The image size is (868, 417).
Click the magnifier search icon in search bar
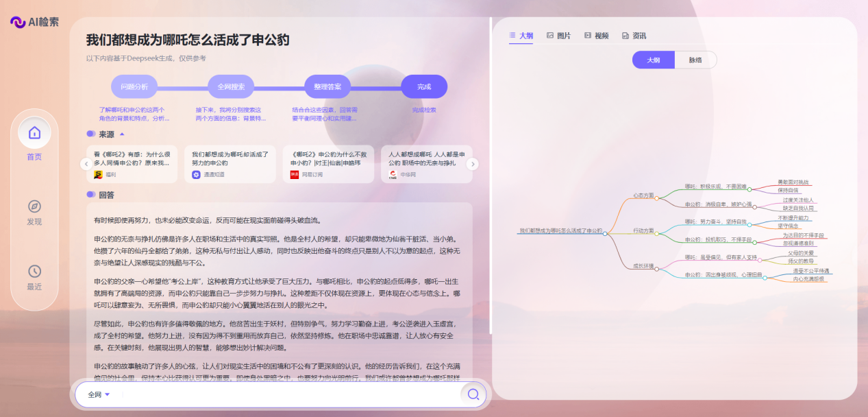(x=473, y=394)
